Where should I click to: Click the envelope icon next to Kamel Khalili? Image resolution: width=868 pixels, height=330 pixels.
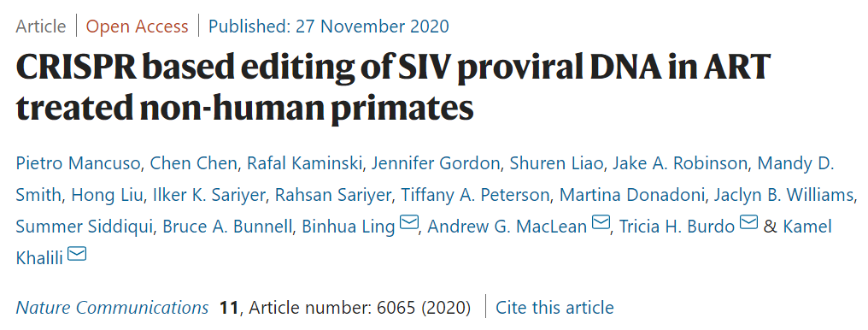(x=77, y=254)
